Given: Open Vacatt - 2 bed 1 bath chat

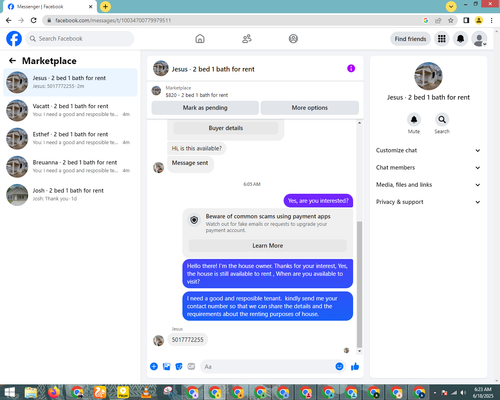Looking at the screenshot, I should (x=70, y=110).
